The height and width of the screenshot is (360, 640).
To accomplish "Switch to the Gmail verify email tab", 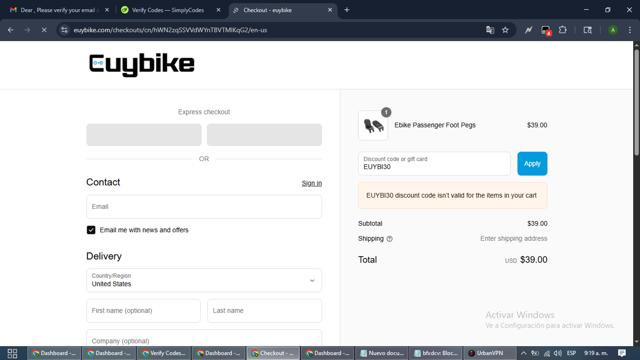I will (x=57, y=10).
